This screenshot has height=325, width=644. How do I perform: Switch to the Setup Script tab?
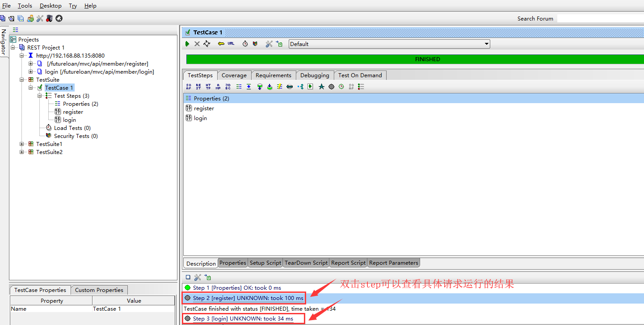265,263
